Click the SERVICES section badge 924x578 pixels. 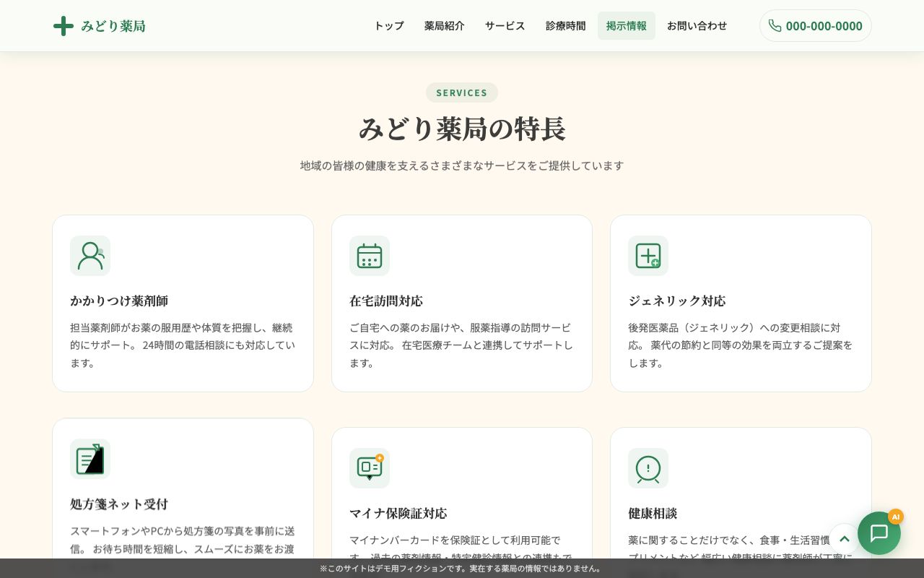[462, 92]
